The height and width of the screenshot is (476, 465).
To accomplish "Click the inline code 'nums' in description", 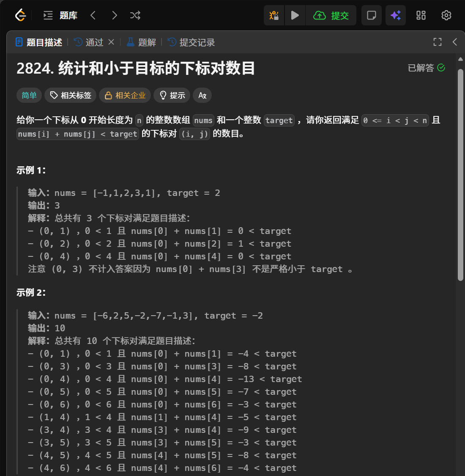I will 203,121.
